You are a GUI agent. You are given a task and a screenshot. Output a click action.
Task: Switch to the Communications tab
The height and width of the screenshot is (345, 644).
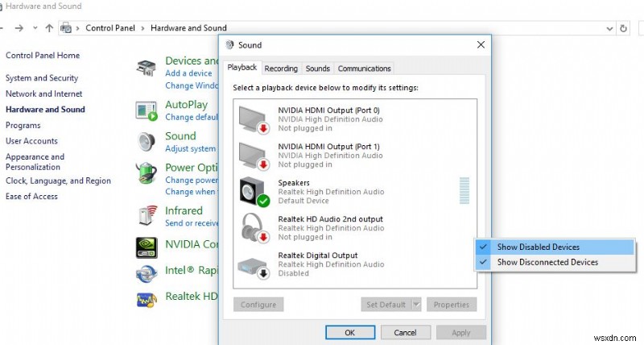click(365, 69)
